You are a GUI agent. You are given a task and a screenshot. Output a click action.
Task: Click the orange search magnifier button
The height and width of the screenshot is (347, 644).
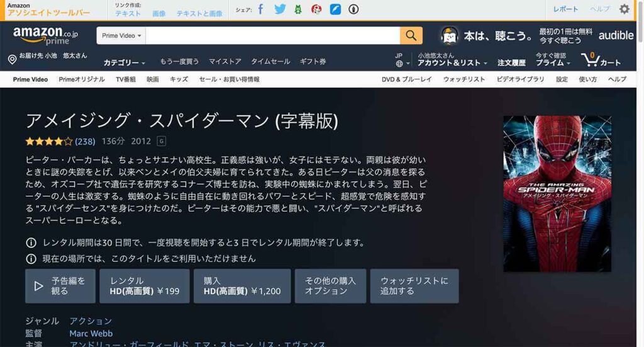(411, 36)
